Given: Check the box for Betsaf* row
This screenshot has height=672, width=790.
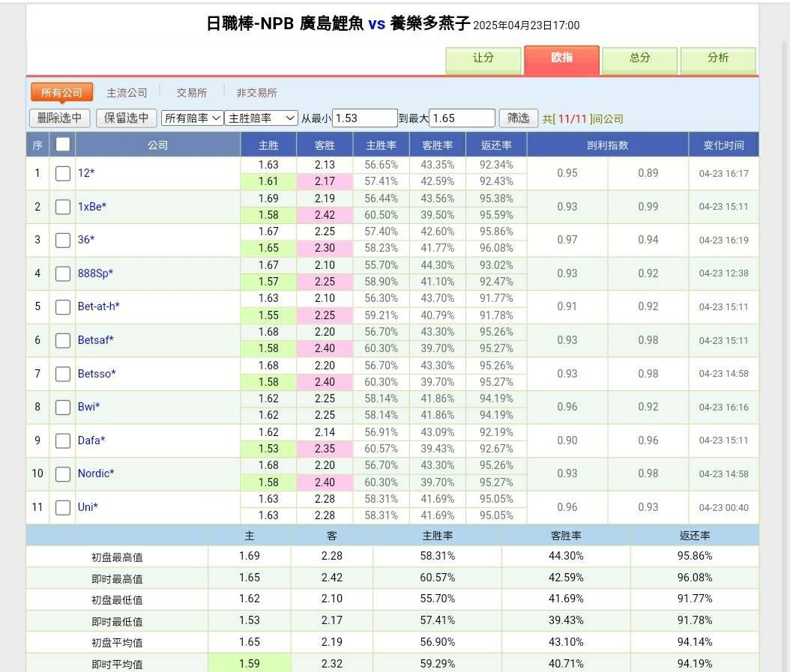Looking at the screenshot, I should pyautogui.click(x=62, y=341).
